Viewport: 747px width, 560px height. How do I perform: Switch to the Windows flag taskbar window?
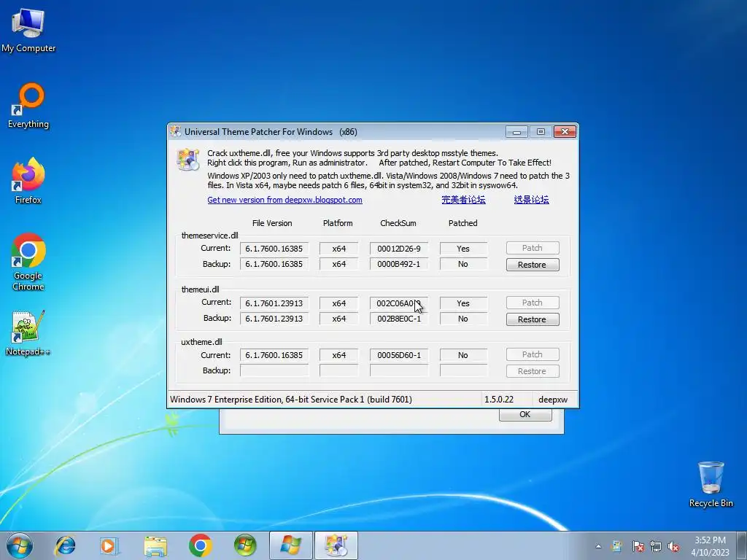290,545
